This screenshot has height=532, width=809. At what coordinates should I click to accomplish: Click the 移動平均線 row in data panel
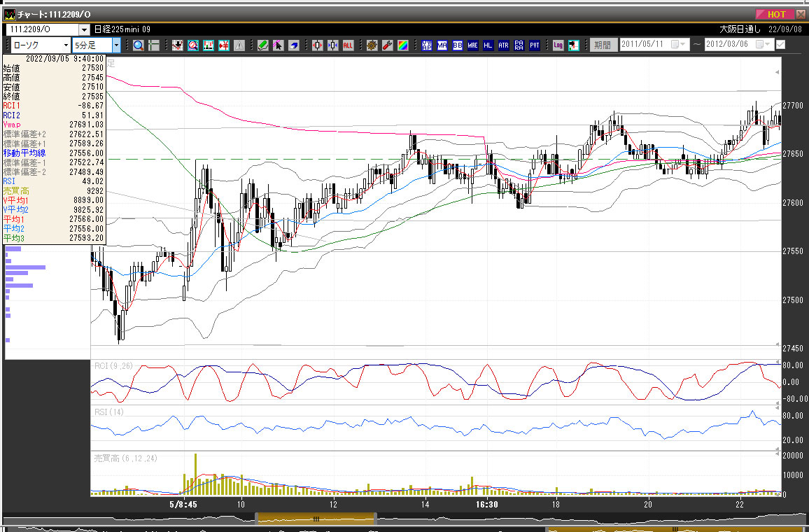(x=54, y=153)
